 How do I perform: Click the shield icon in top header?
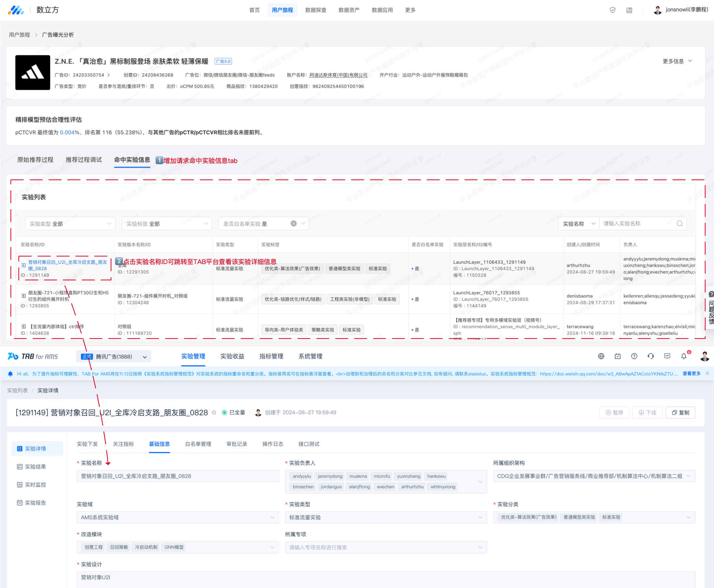(612, 10)
